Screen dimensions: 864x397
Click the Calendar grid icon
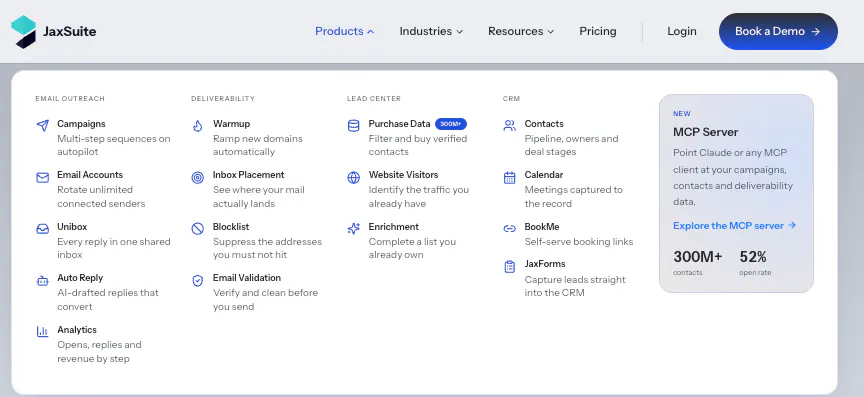click(x=510, y=178)
